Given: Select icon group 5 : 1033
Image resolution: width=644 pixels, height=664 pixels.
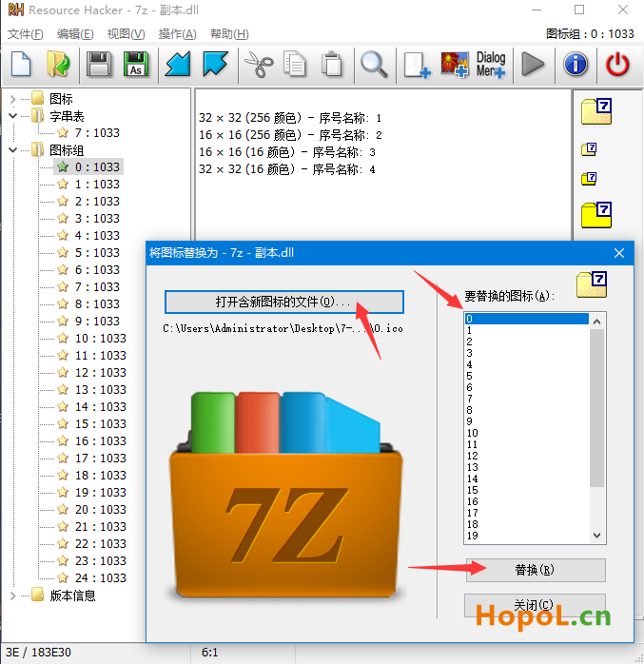Looking at the screenshot, I should point(97,252).
